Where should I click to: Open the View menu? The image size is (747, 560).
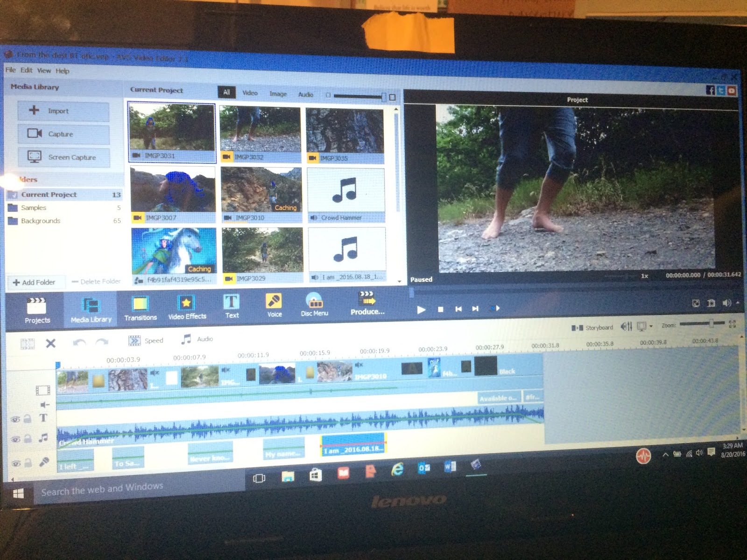pyautogui.click(x=44, y=70)
